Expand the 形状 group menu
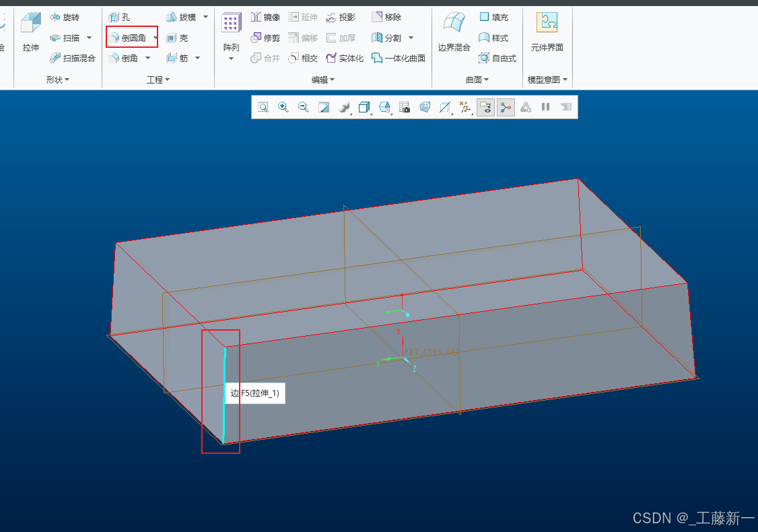 tap(57, 79)
